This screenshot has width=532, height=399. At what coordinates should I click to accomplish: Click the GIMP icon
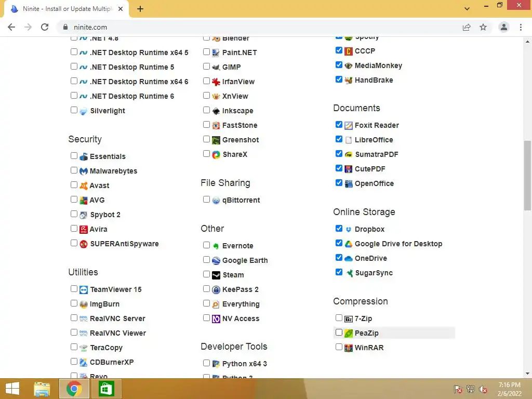click(x=216, y=67)
